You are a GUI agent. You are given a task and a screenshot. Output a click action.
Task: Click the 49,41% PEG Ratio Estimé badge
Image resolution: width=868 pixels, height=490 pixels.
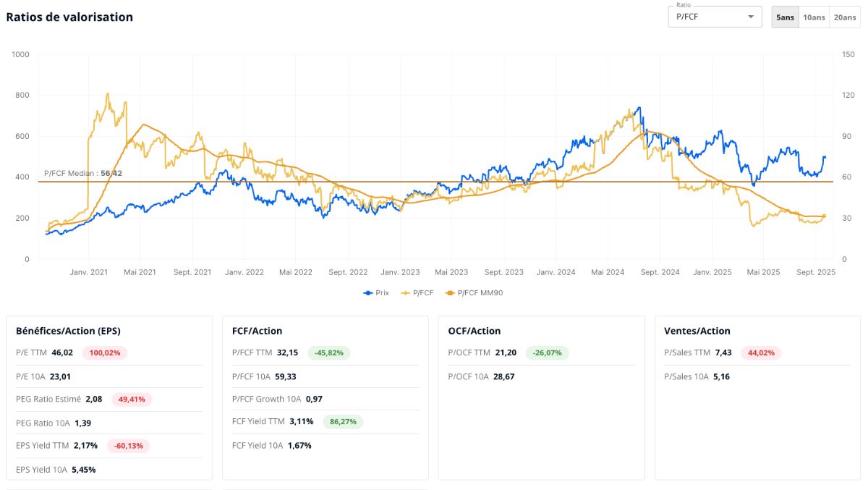pos(131,400)
